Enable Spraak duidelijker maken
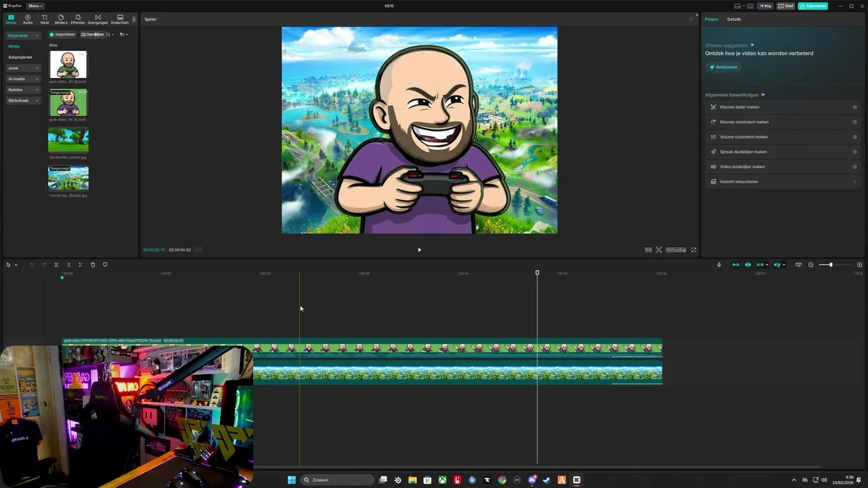Viewport: 868px width, 488px height. (x=854, y=152)
